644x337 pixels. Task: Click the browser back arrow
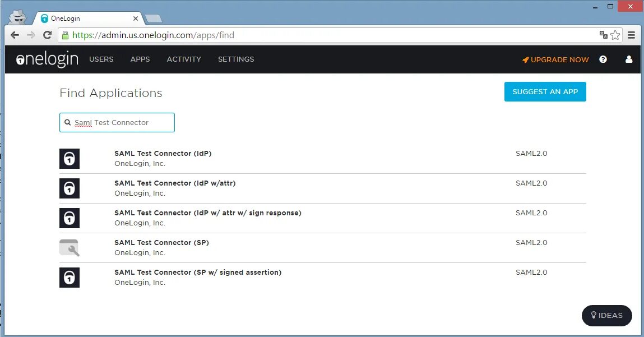(15, 35)
